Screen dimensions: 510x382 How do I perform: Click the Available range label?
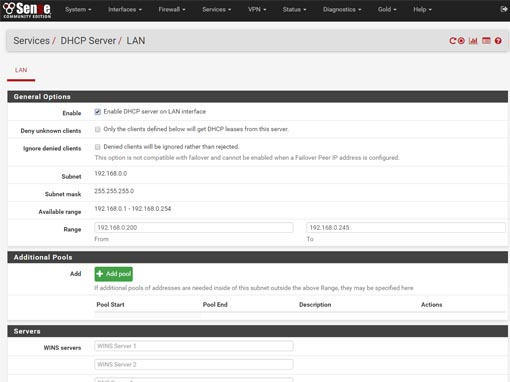pyautogui.click(x=60, y=212)
